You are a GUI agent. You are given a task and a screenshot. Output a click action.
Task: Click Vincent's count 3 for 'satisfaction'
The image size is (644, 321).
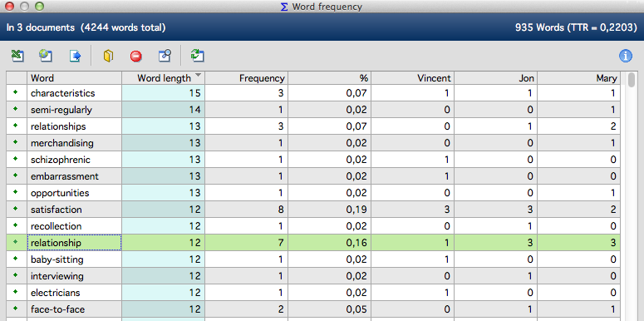(x=447, y=210)
